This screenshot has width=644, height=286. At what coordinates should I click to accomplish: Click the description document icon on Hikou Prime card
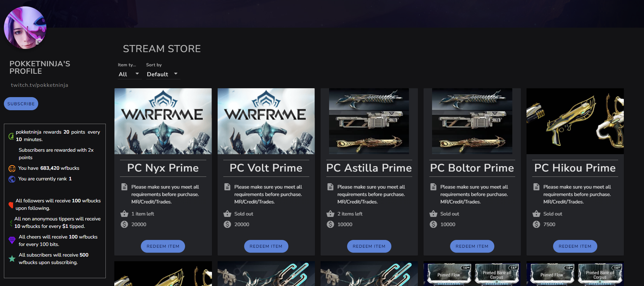coord(536,187)
